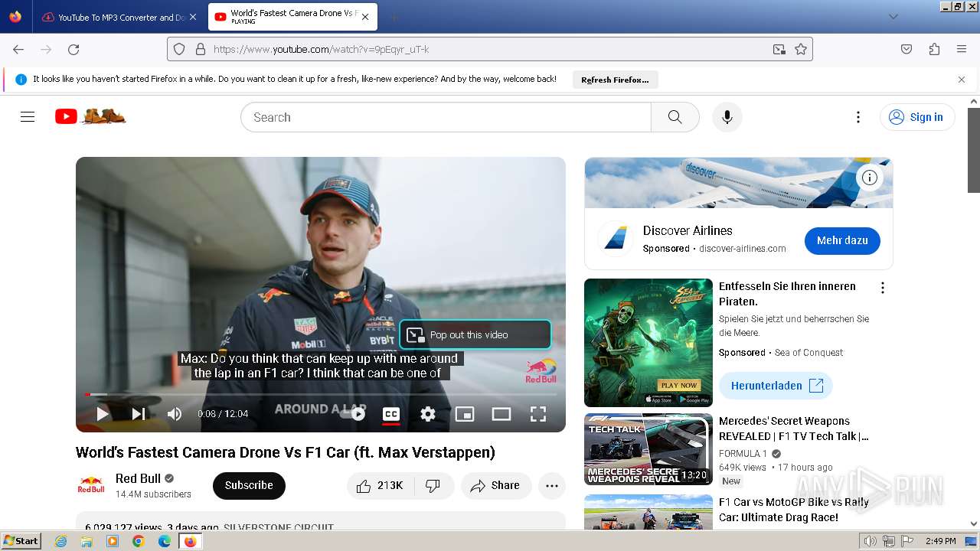List all tabs dropdown arrow
This screenshot has width=980, height=551.
[x=893, y=17]
